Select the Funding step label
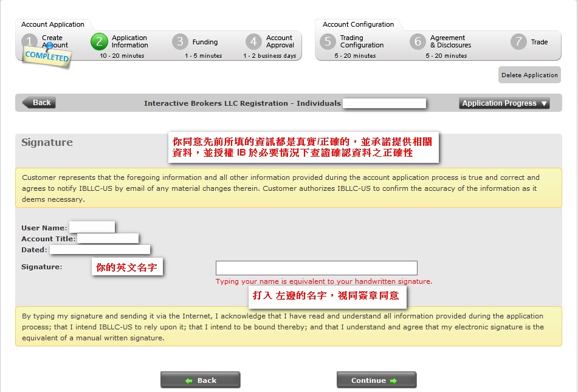 [205, 42]
